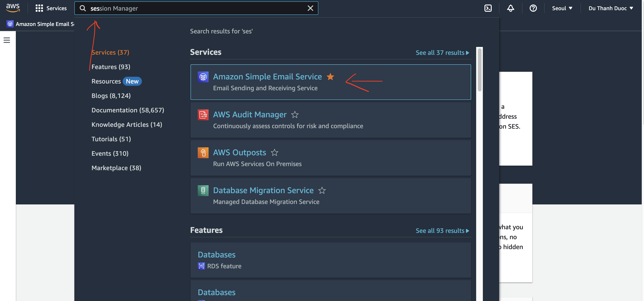Expand the Seoul region dropdown

tap(562, 8)
